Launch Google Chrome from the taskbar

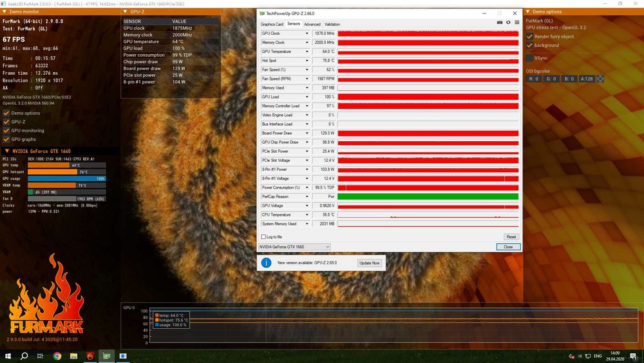pyautogui.click(x=57, y=356)
